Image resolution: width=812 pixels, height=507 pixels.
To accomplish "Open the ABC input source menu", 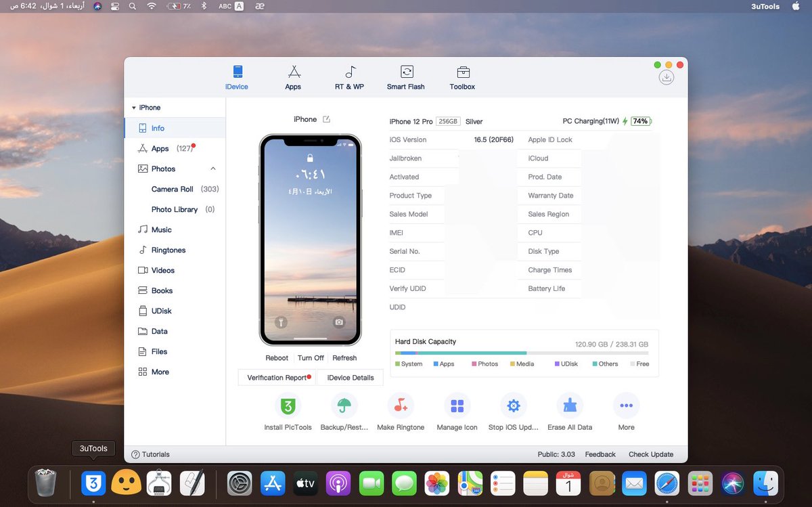I will pyautogui.click(x=231, y=6).
